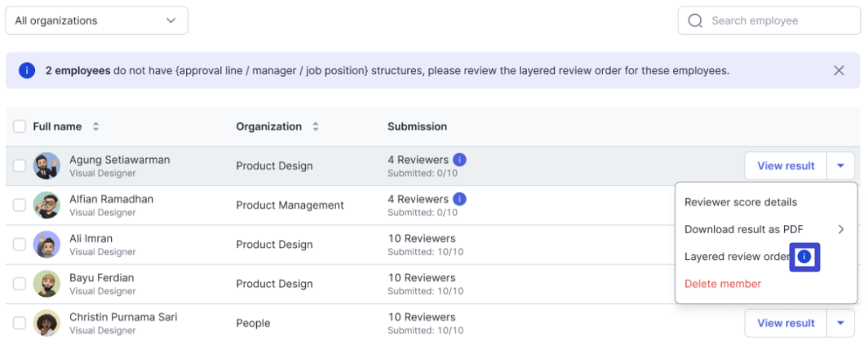This screenshot has width=868, height=340.
Task: Click info icon next to Agung's 4 Reviewers
Action: click(x=459, y=160)
